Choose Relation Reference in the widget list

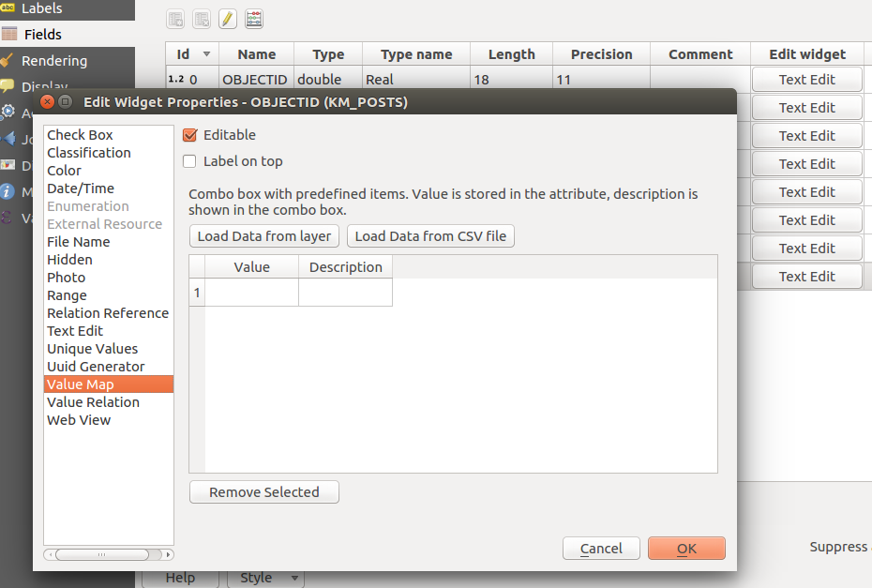click(x=109, y=313)
